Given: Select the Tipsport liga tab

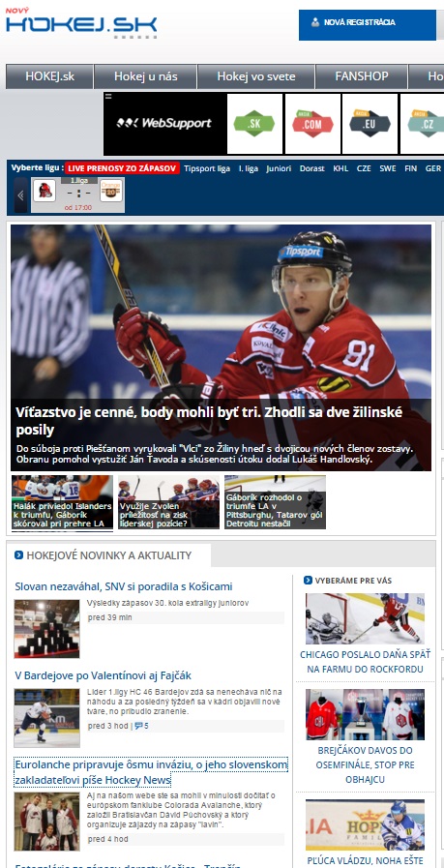Looking at the screenshot, I should pyautogui.click(x=207, y=168).
